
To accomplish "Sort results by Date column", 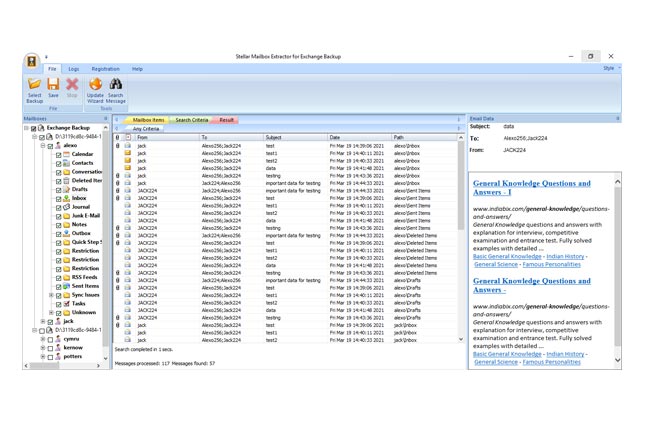I will [x=360, y=137].
